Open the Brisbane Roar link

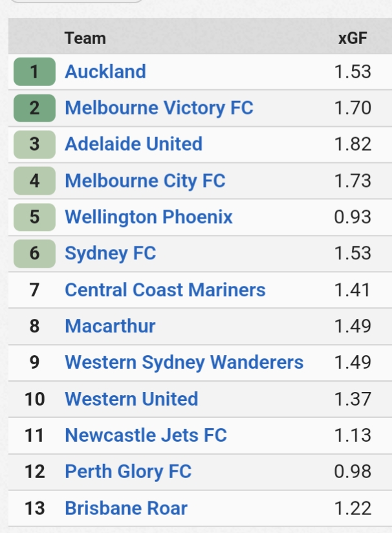tap(126, 508)
